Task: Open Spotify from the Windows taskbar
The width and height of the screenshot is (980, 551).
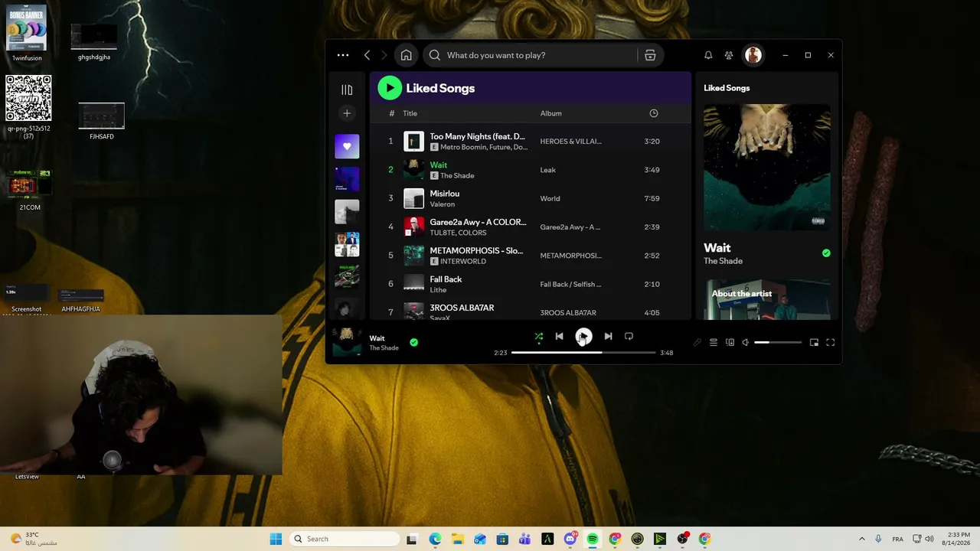Action: tap(593, 539)
